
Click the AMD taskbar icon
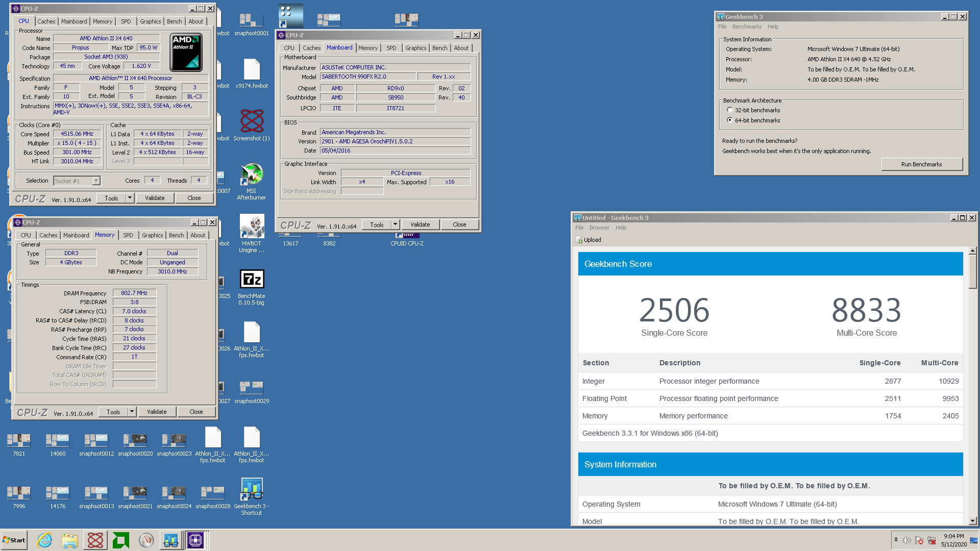121,540
